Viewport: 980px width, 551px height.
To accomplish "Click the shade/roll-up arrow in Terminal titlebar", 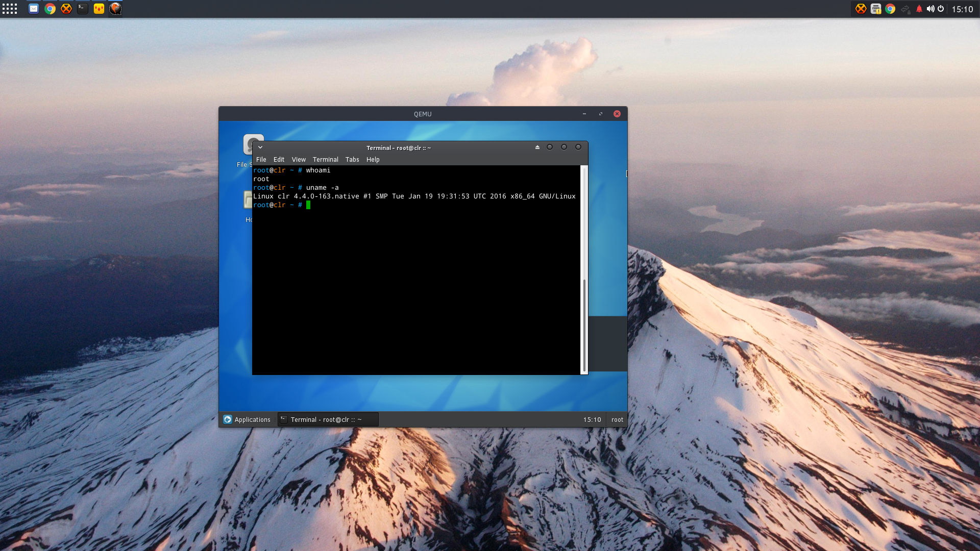I will pyautogui.click(x=537, y=147).
